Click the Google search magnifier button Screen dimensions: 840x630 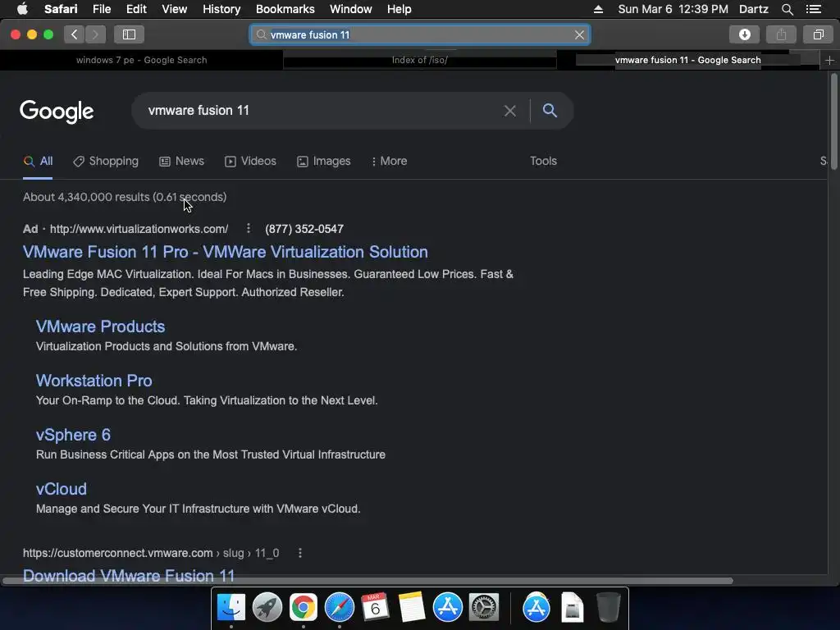pos(550,111)
